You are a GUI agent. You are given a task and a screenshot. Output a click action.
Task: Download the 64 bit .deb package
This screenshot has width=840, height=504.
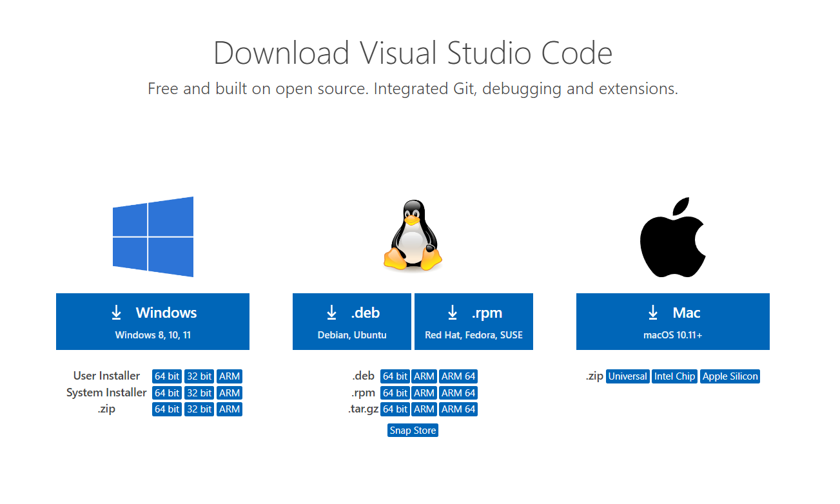click(x=395, y=376)
